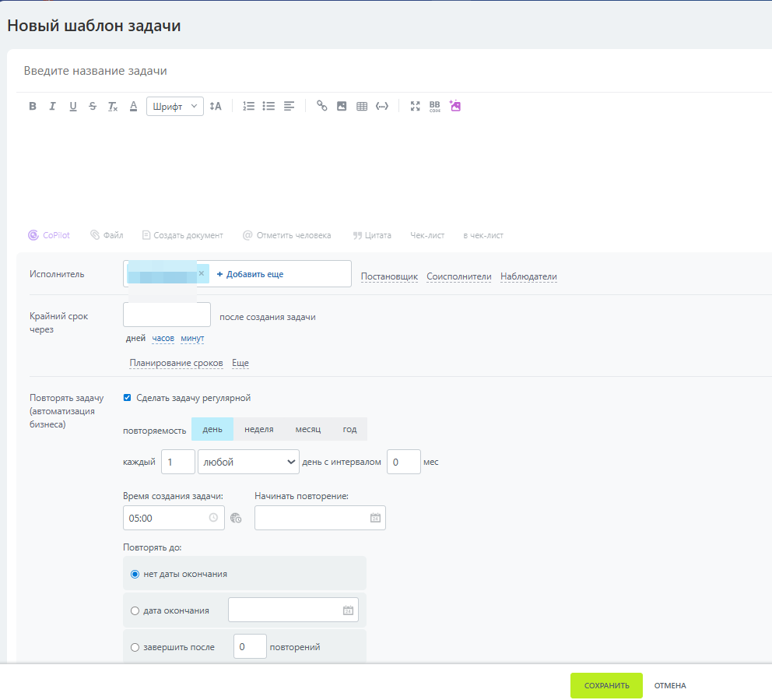Click the 'Наблюдатели' link
The image size is (772, 700).
pos(528,276)
